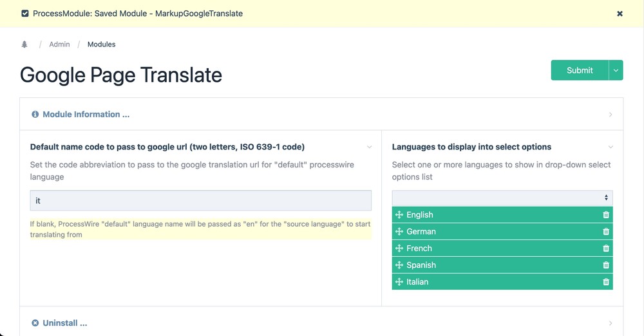Open the Submit button dropdown arrow
The height and width of the screenshot is (336, 644).
(616, 70)
